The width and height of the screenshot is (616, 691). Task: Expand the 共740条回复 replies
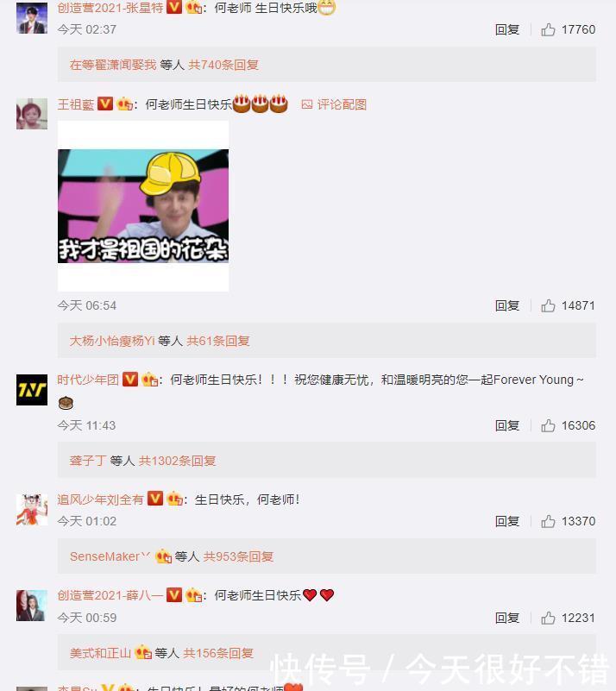pos(223,65)
